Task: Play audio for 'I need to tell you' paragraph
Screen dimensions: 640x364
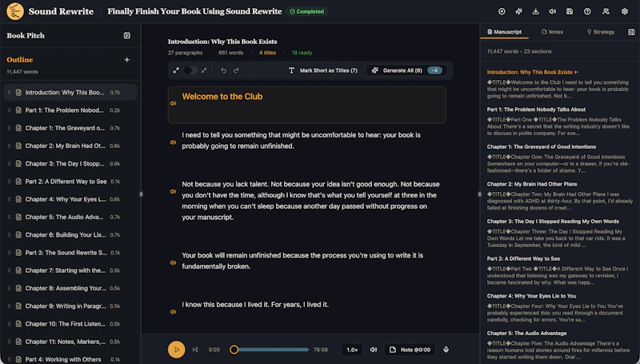Action: 173,142
